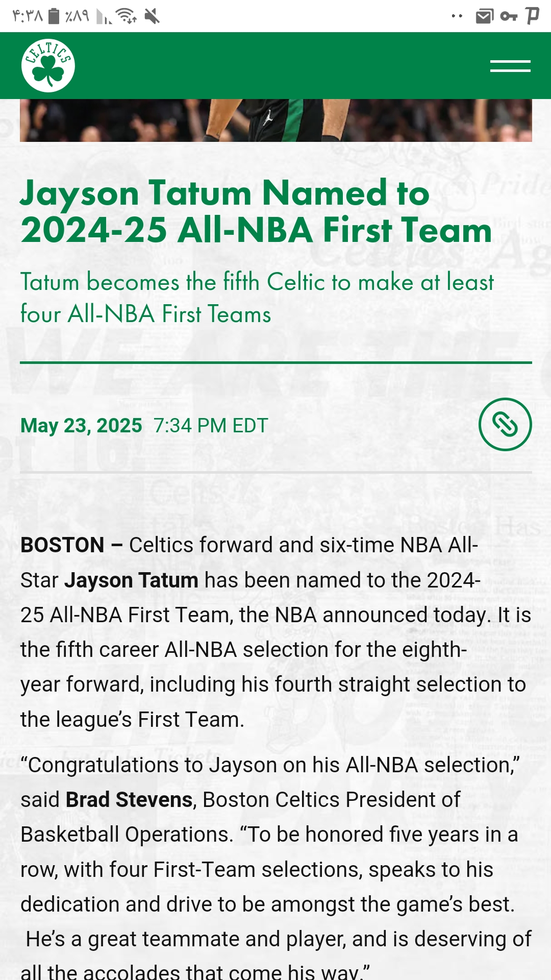
Task: Tap the Jayson Tatum header photo
Action: coord(276,120)
